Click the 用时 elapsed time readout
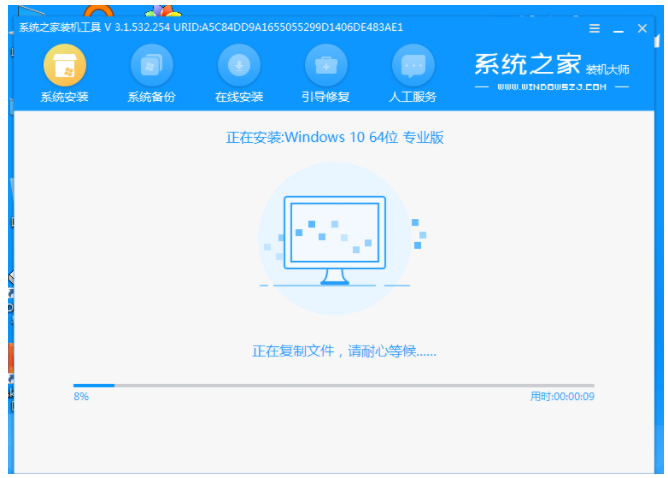This screenshot has height=478, width=668. coord(562,397)
